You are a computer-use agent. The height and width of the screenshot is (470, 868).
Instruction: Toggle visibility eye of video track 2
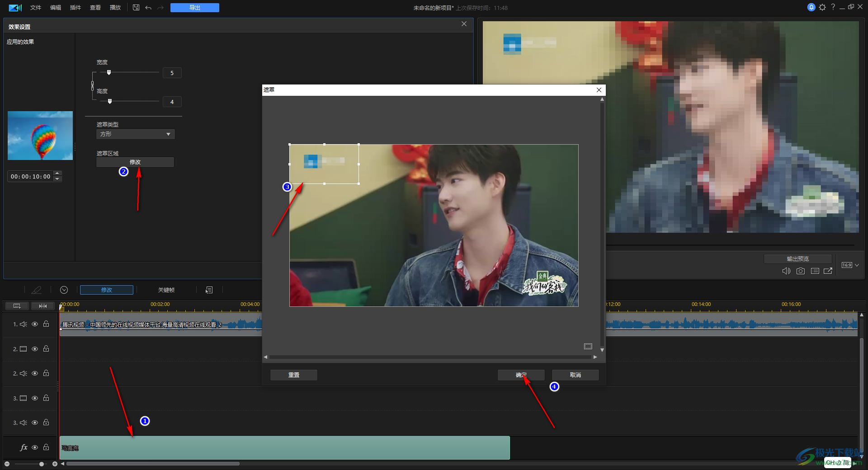coord(35,349)
